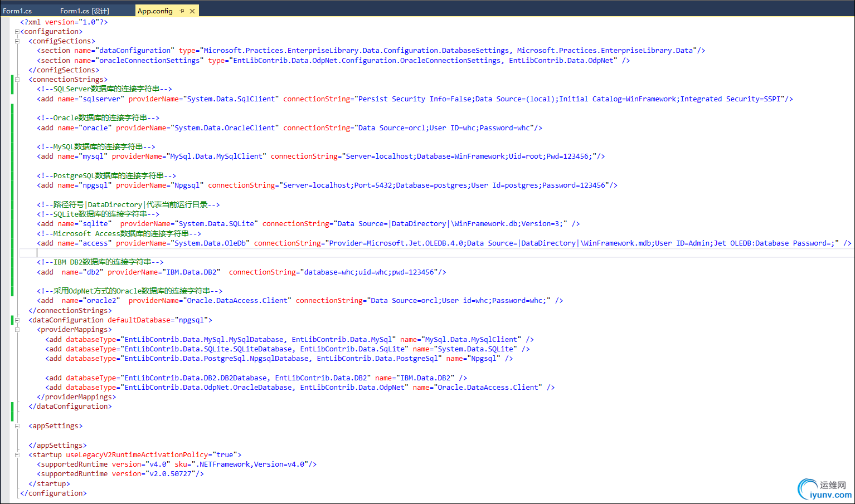Click the iyunv.com watermark logo
The height and width of the screenshot is (504, 855).
tap(825, 489)
